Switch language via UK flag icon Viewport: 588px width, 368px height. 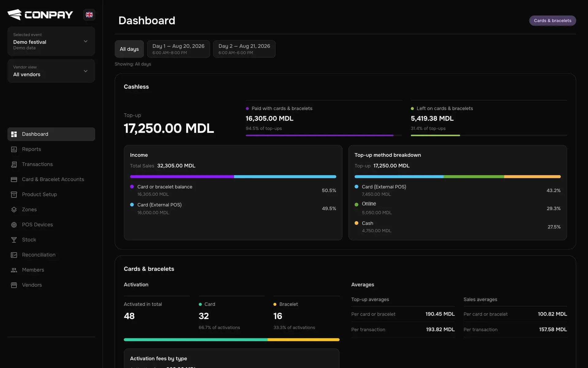click(x=89, y=15)
